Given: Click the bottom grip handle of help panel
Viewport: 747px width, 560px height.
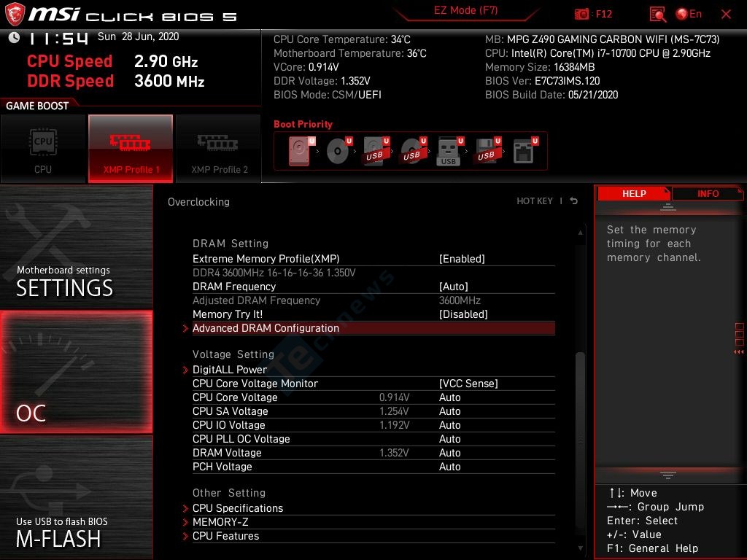Looking at the screenshot, I should [x=668, y=475].
